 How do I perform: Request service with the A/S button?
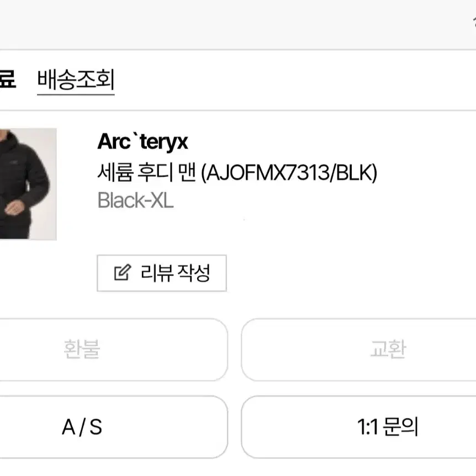pyautogui.click(x=113, y=427)
